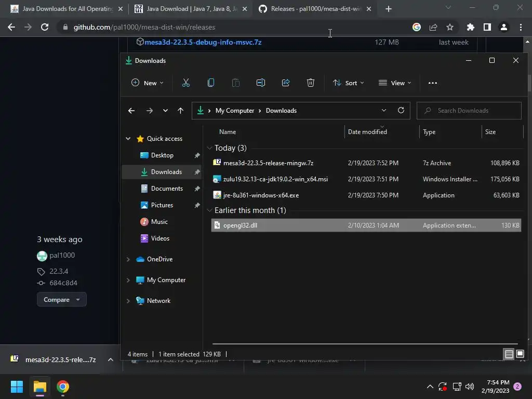Sort files by Date modified column header

click(367, 132)
